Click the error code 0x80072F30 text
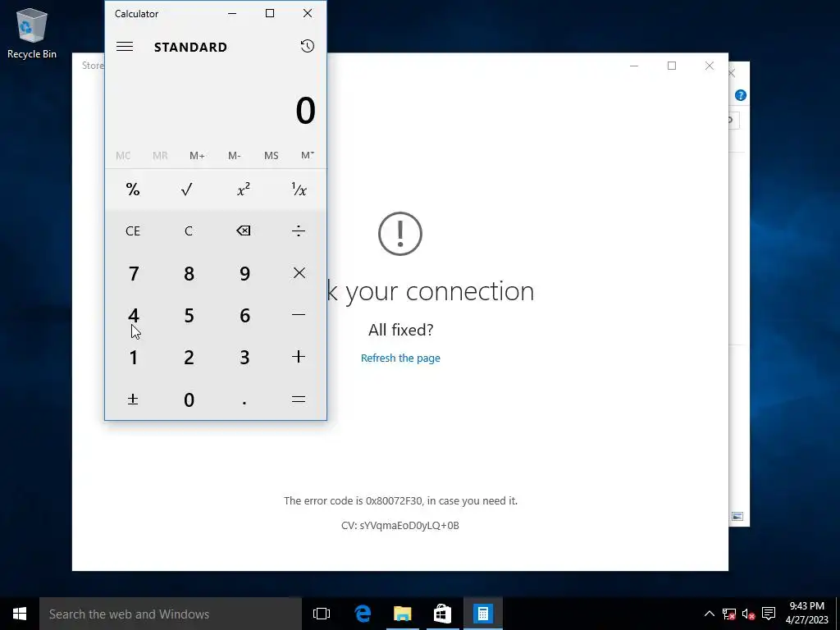The image size is (840, 630). pyautogui.click(x=400, y=501)
